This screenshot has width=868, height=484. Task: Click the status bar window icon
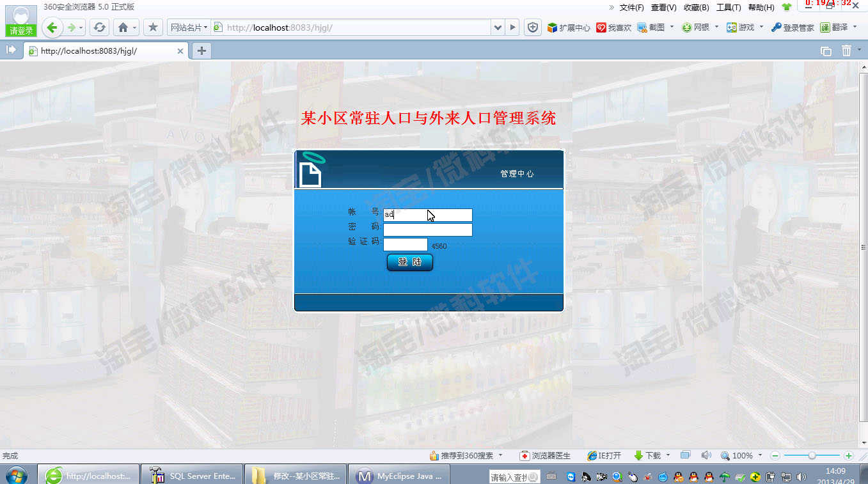click(685, 455)
